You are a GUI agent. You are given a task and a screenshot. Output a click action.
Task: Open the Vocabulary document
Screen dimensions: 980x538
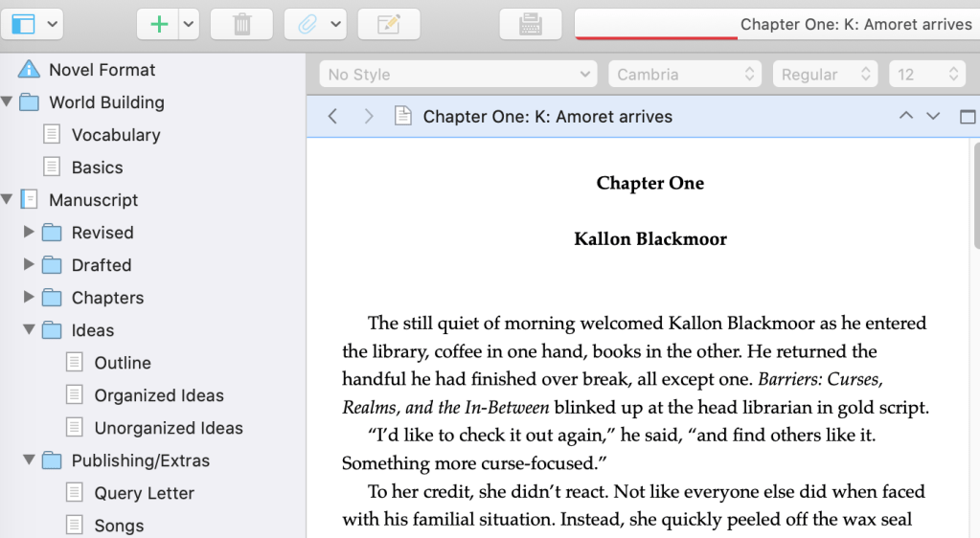(116, 135)
